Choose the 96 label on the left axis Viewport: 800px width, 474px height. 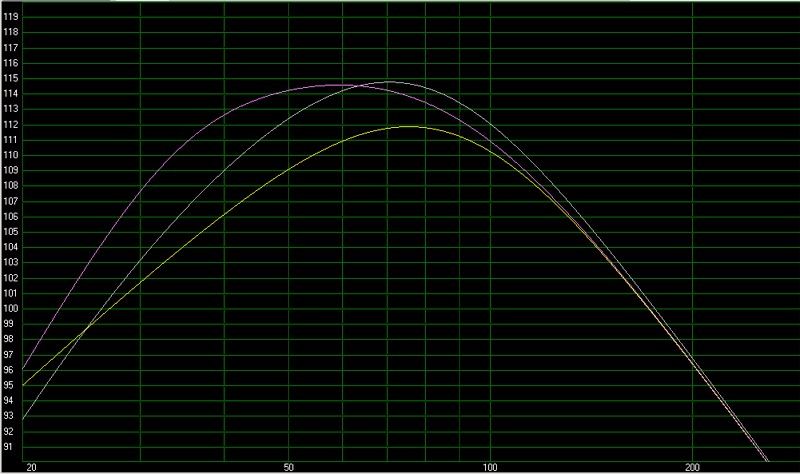[9, 370]
